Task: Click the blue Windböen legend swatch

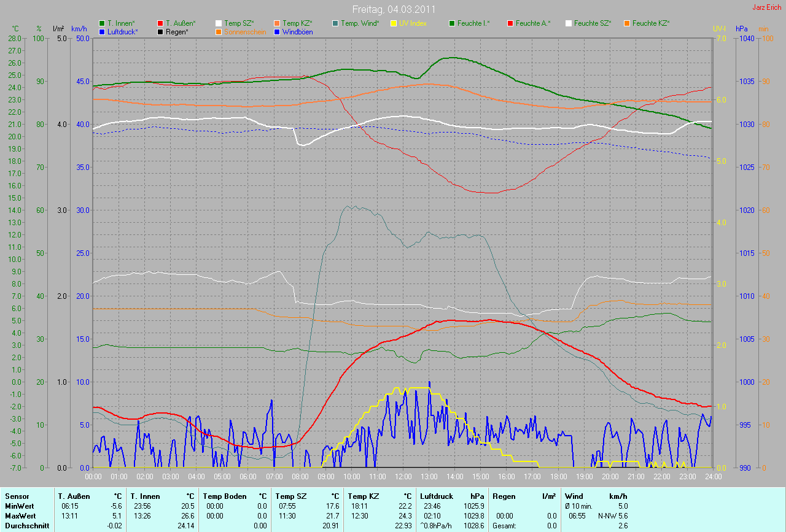Action: click(x=276, y=31)
